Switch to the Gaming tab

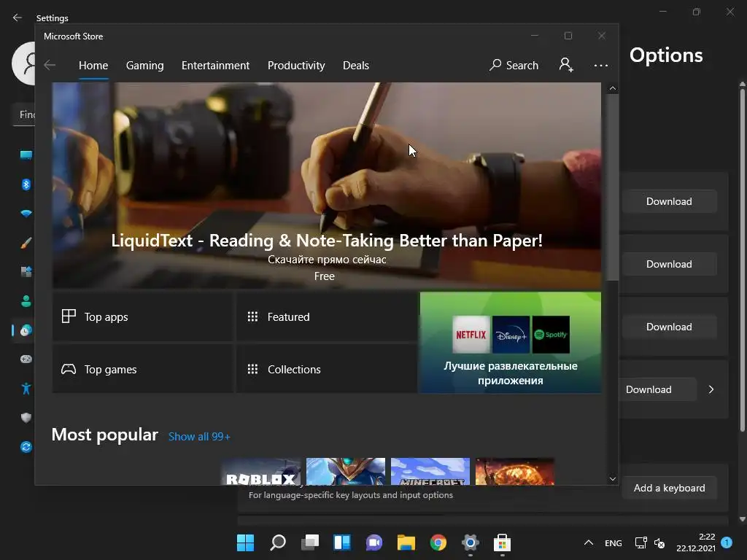(145, 65)
